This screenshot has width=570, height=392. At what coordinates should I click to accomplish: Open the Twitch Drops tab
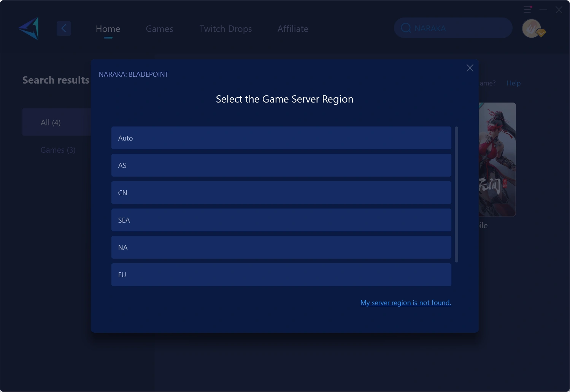[x=225, y=29]
